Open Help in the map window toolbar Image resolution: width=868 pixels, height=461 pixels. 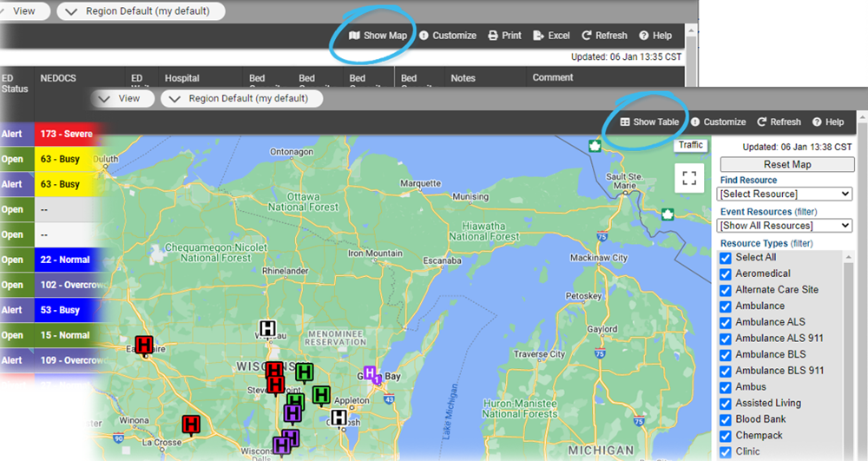pos(828,122)
